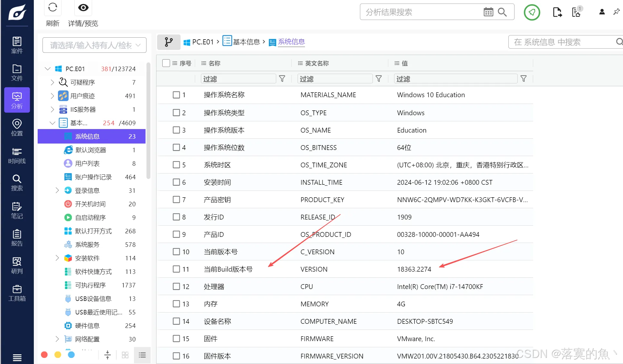Check the row 16 固件版本 checkbox
This screenshot has height=364, width=623.
click(x=176, y=356)
